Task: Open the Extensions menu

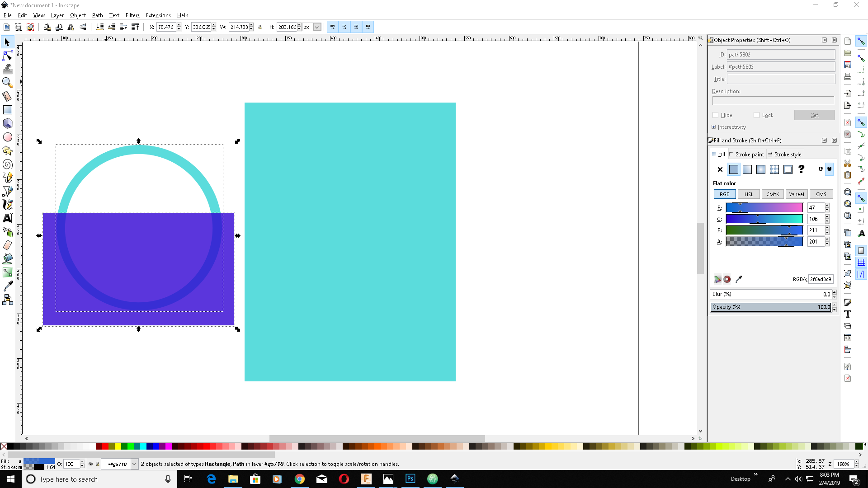Action: pos(158,15)
